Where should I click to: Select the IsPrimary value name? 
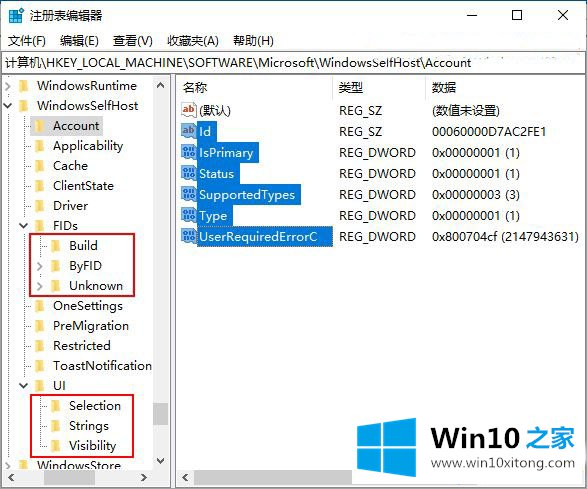(x=228, y=153)
